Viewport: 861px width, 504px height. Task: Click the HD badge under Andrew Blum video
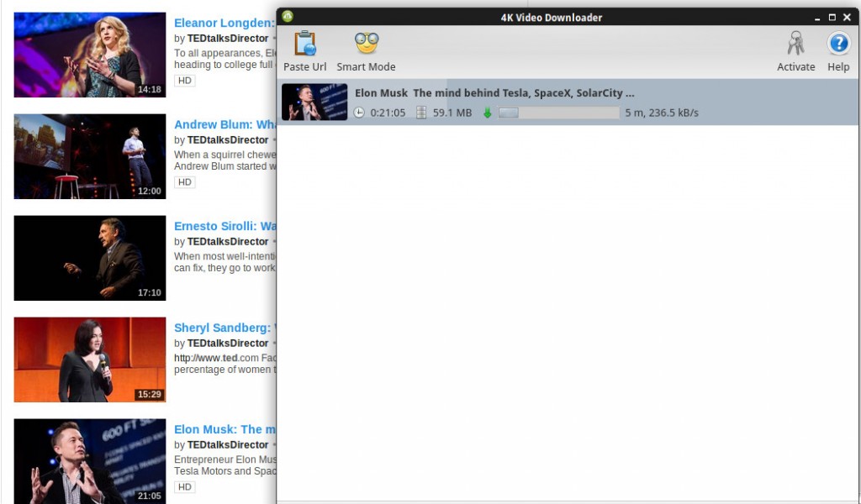[x=185, y=182]
